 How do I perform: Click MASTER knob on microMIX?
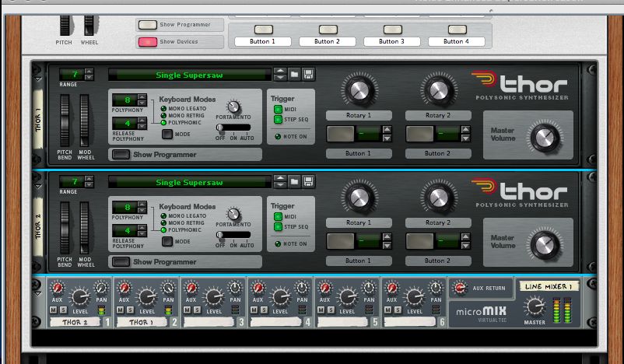click(x=535, y=306)
